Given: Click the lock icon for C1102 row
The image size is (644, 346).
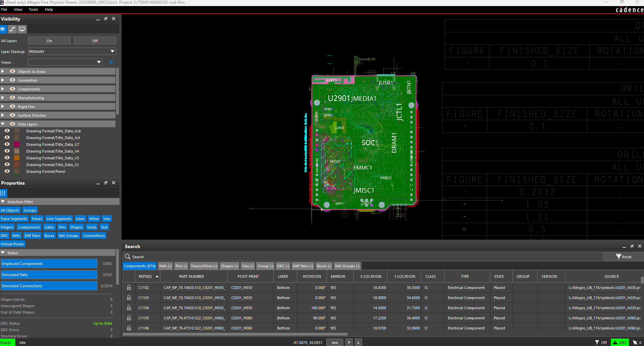Looking at the screenshot, I should pyautogui.click(x=129, y=288).
